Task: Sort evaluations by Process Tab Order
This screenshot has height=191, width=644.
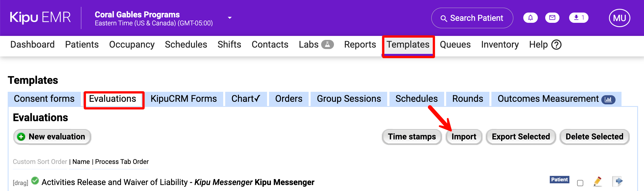Action: [x=122, y=162]
